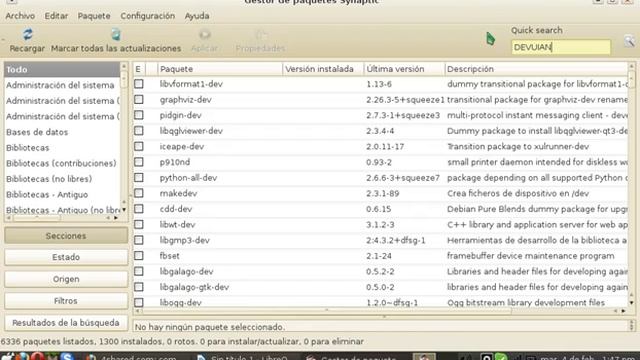Sort by the Paquete column header
Viewport: 640px width, 360px height.
[x=220, y=69]
